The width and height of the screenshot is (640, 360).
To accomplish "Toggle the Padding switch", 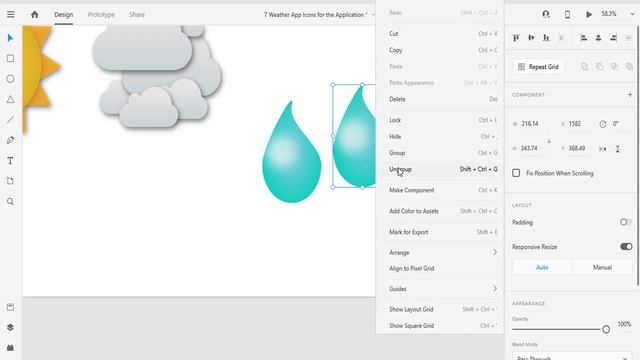I will 626,222.
